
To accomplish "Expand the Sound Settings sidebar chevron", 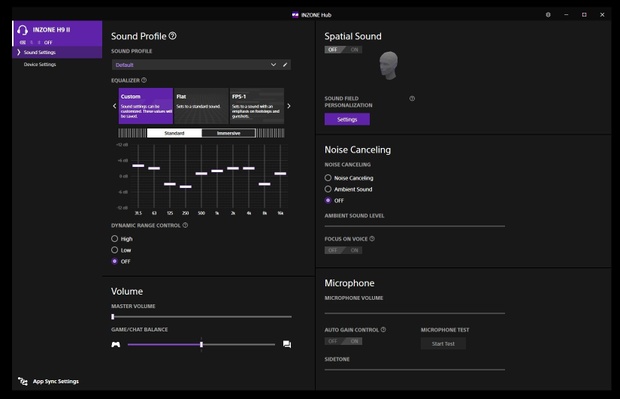I will pos(18,52).
